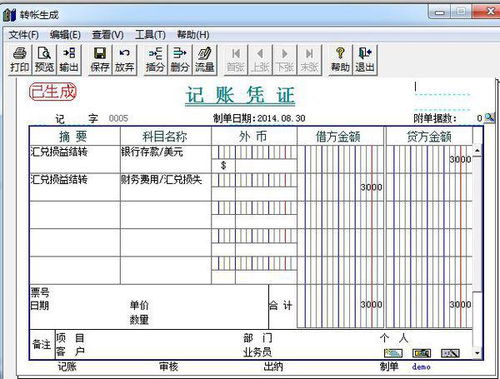Click the middle small icon below 个人
The height and width of the screenshot is (379, 500).
click(422, 353)
